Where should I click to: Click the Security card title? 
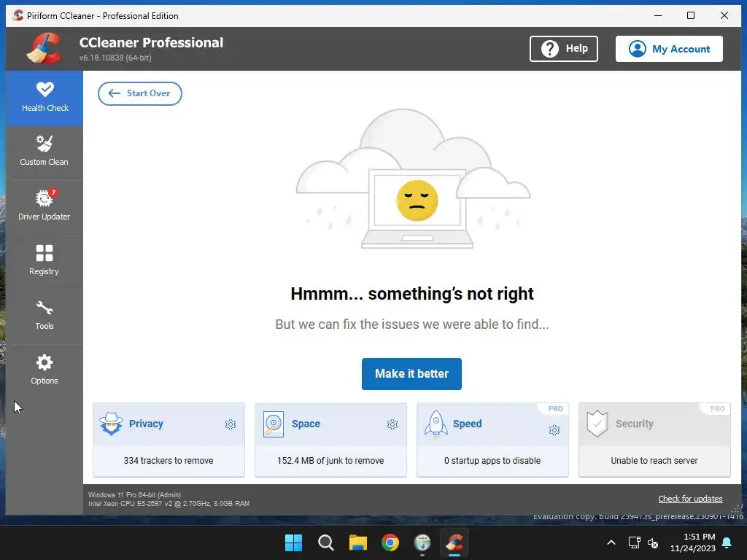[x=634, y=424]
